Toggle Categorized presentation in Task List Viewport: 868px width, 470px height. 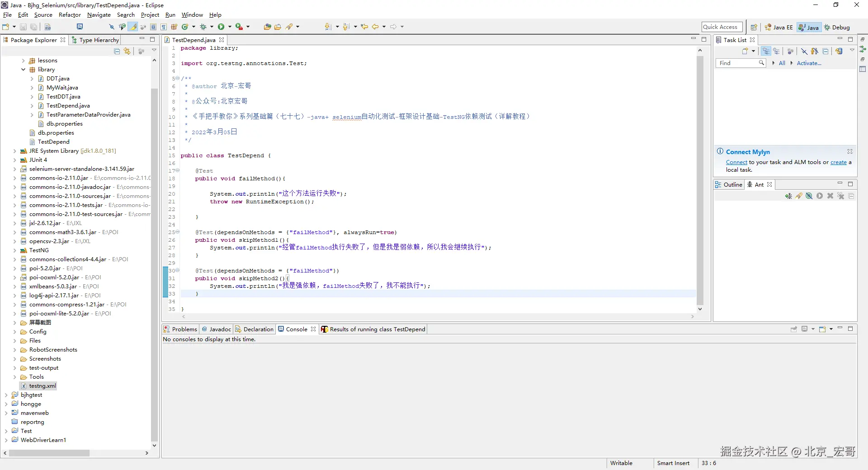(x=766, y=51)
